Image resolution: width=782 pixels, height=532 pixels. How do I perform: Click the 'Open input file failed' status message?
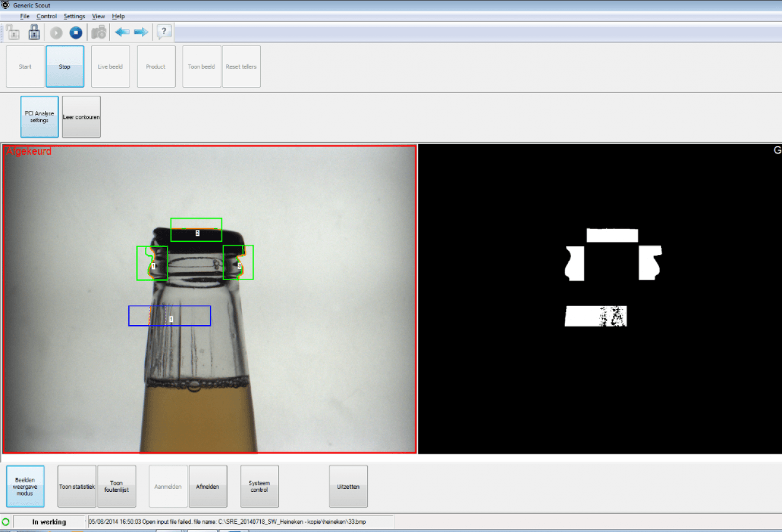click(227, 522)
